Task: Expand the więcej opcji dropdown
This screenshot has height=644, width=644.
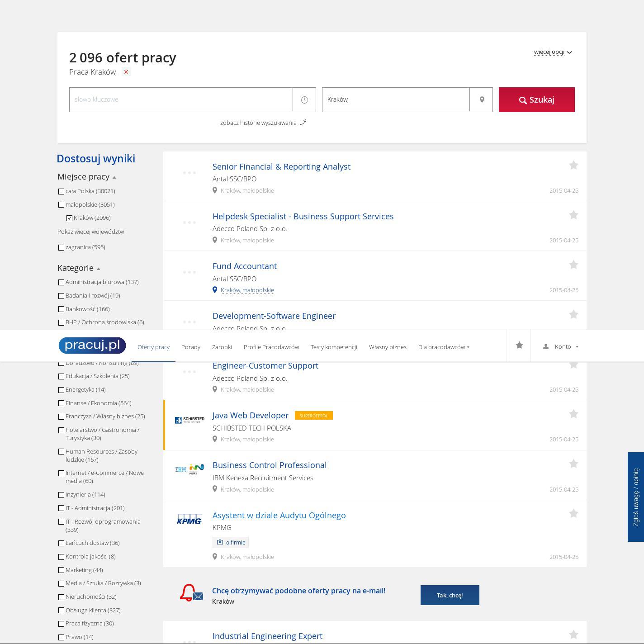Action: [553, 52]
